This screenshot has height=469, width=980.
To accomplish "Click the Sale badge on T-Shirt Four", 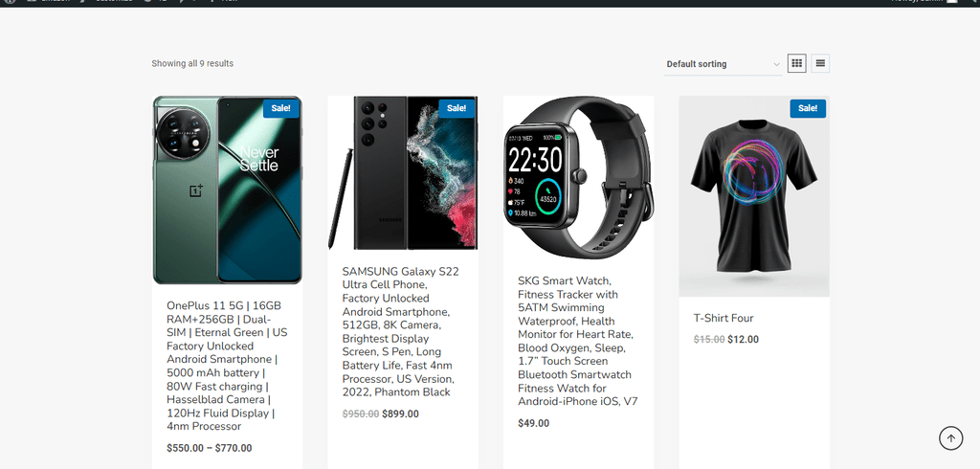I will click(x=808, y=108).
